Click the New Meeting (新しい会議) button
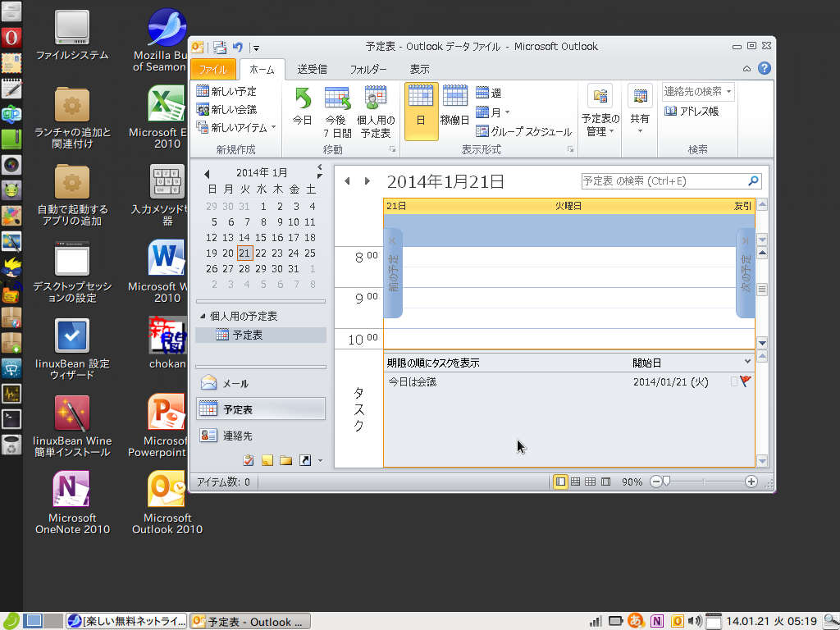 pyautogui.click(x=226, y=109)
